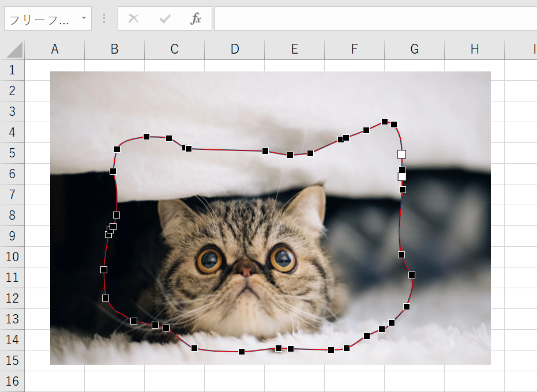Select row 16 header
The image size is (537, 392).
[12, 382]
